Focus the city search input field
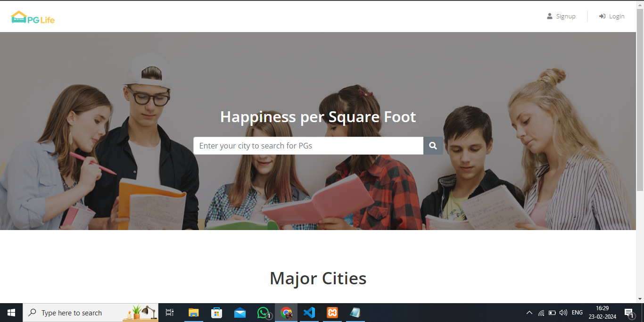 point(308,146)
